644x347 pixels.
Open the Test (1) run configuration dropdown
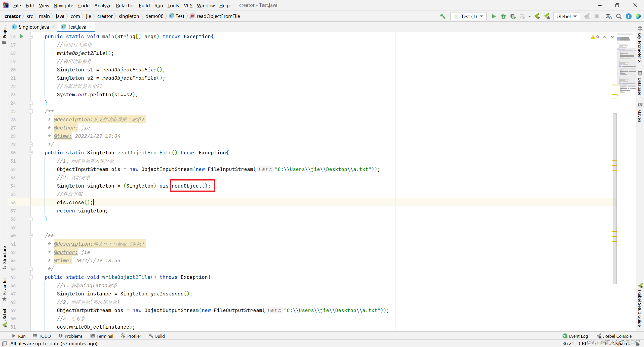point(468,16)
